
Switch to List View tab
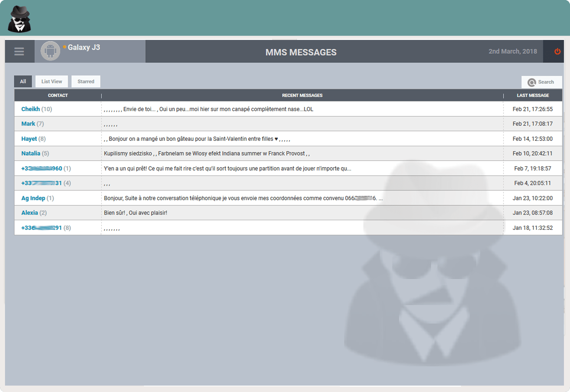[52, 82]
